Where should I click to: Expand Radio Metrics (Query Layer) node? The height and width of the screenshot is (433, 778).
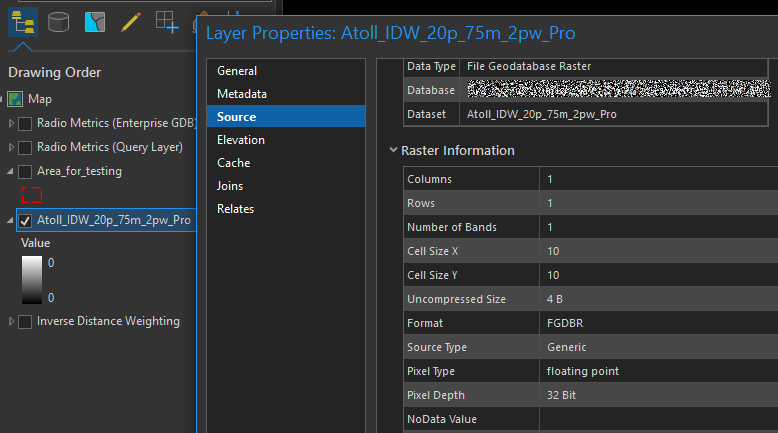pyautogui.click(x=11, y=147)
